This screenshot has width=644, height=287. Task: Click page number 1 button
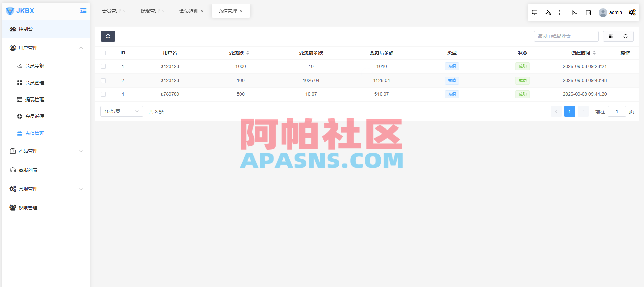pyautogui.click(x=570, y=111)
